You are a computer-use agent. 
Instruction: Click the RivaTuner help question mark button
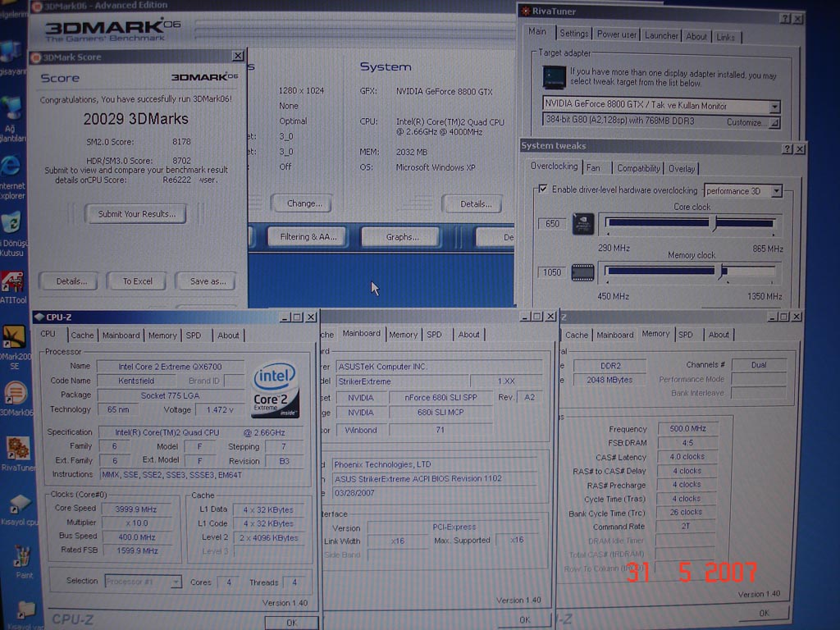[785, 18]
